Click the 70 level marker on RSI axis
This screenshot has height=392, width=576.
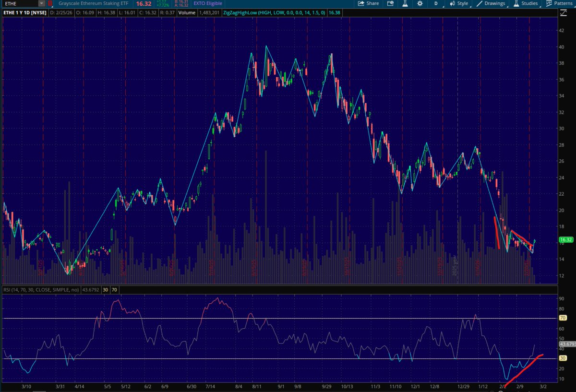click(x=564, y=318)
